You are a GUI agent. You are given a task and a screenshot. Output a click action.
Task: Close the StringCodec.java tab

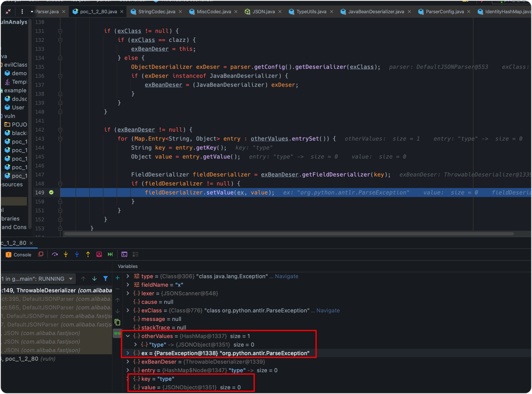point(180,12)
